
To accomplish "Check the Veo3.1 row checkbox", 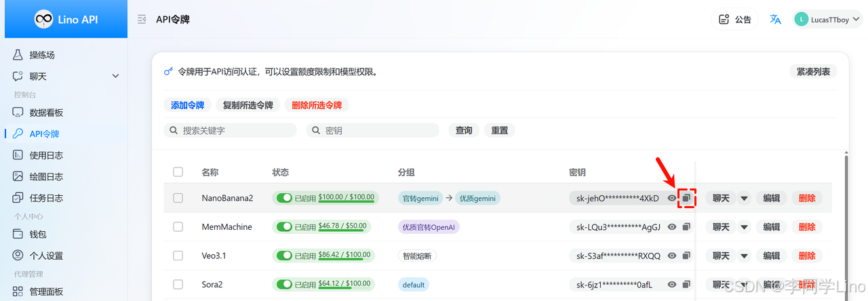I will pyautogui.click(x=178, y=256).
